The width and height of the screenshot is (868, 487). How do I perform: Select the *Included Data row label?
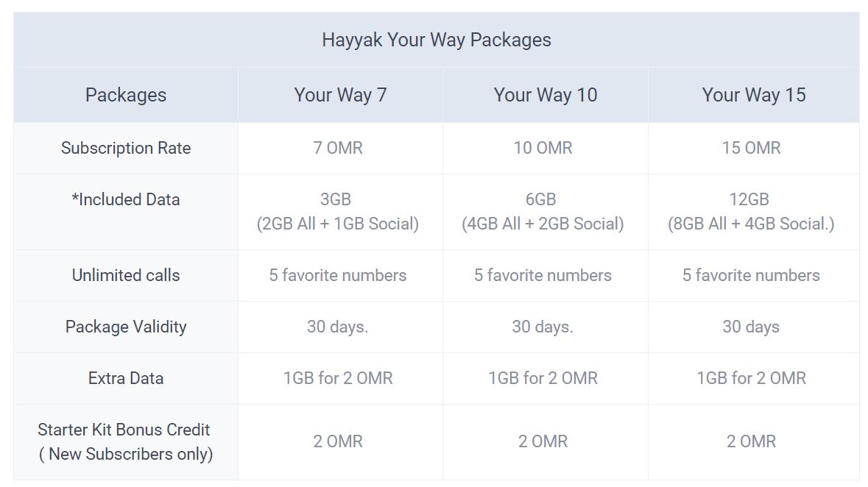pyautogui.click(x=126, y=199)
